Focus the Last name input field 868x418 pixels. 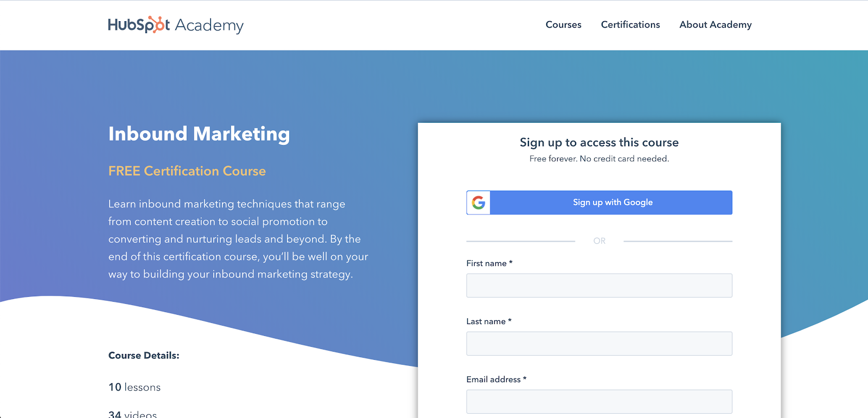click(599, 344)
